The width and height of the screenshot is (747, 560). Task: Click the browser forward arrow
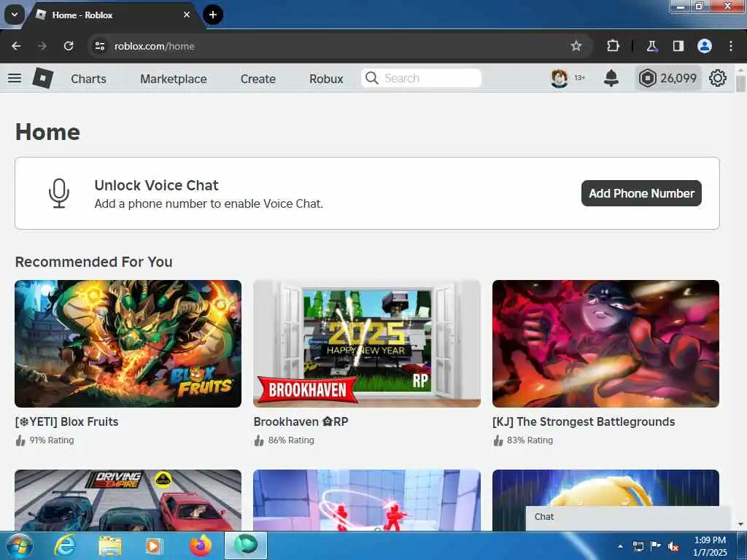[x=42, y=46]
